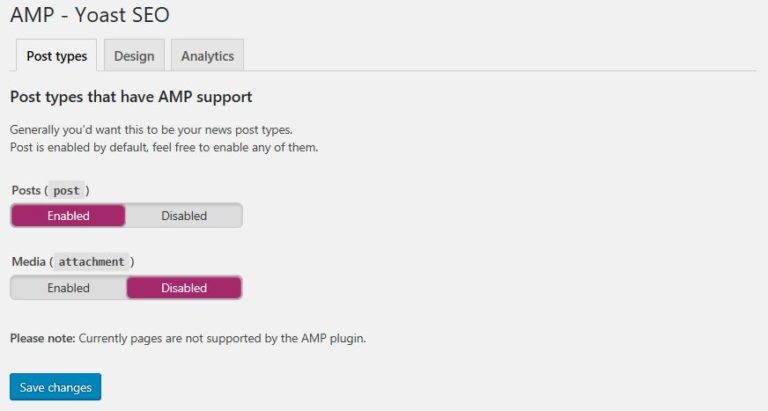Switch to the Design tab

(x=134, y=56)
